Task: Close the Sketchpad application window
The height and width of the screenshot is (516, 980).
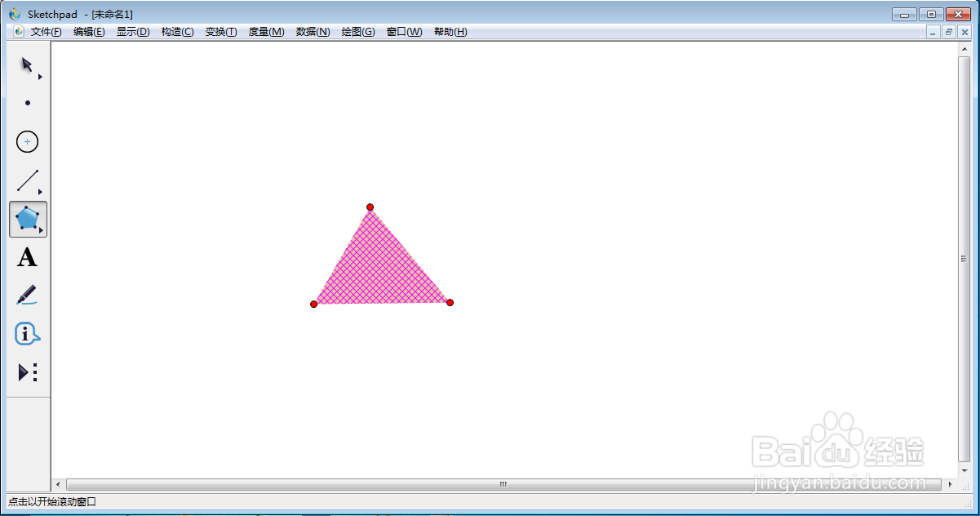Action: tap(958, 14)
